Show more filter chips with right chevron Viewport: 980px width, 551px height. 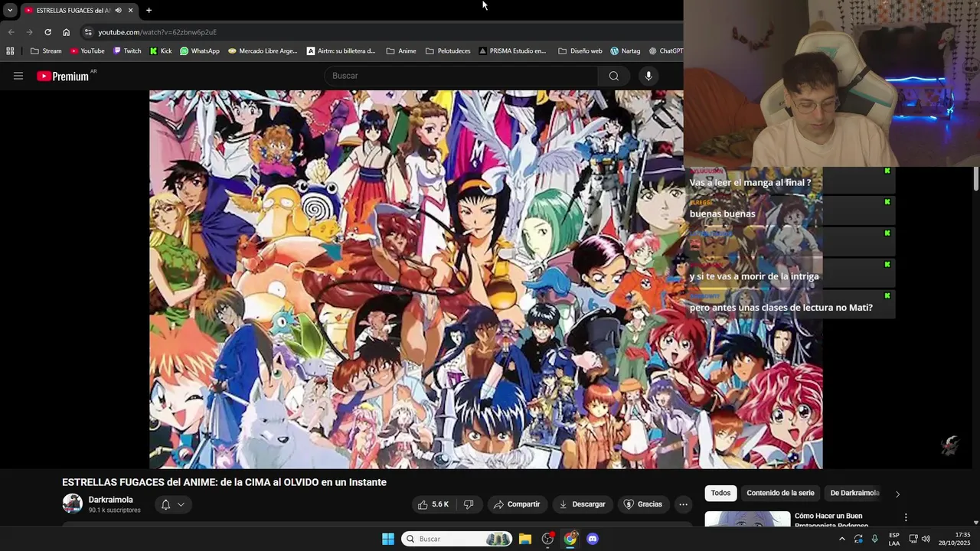[x=897, y=494]
